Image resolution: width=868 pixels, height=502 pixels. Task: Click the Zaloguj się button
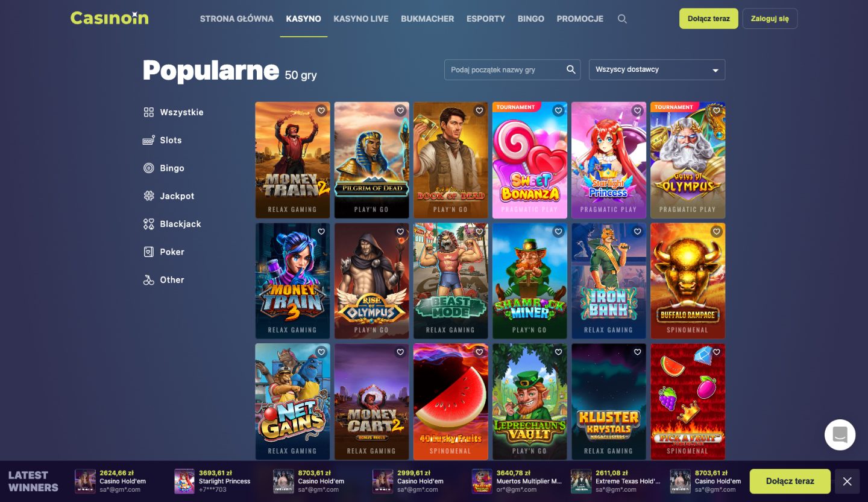click(770, 19)
